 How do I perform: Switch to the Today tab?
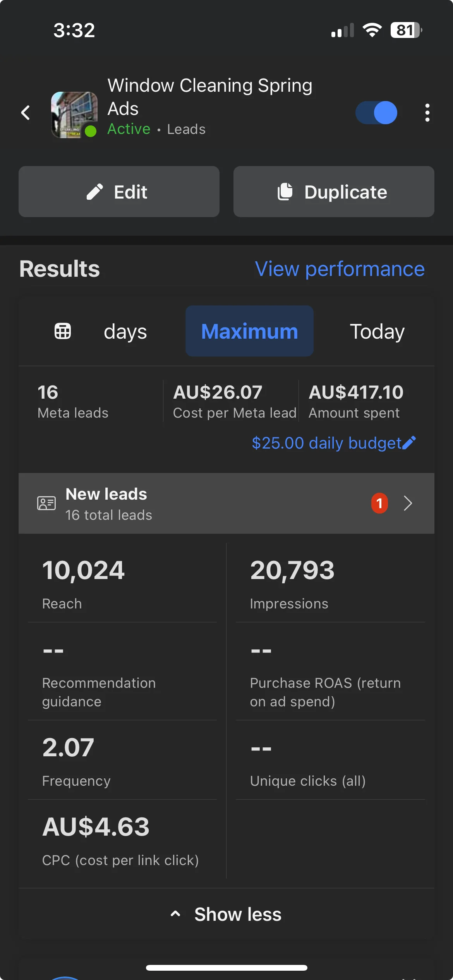377,331
